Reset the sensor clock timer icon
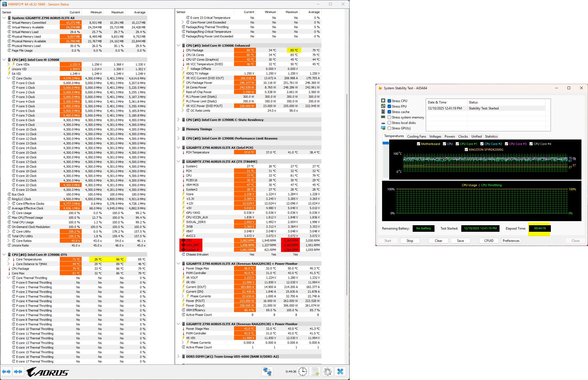Viewport: 588px width, 380px height. coord(302,372)
